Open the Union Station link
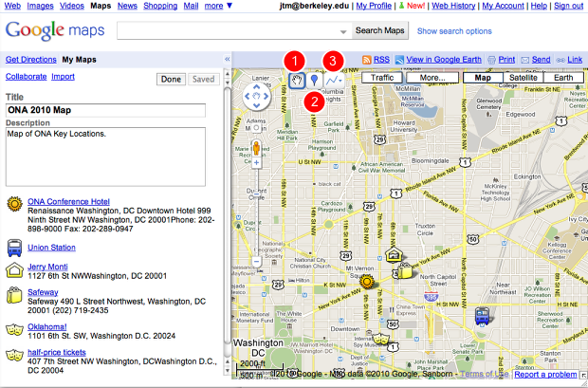This screenshot has width=588, height=388. (51, 248)
